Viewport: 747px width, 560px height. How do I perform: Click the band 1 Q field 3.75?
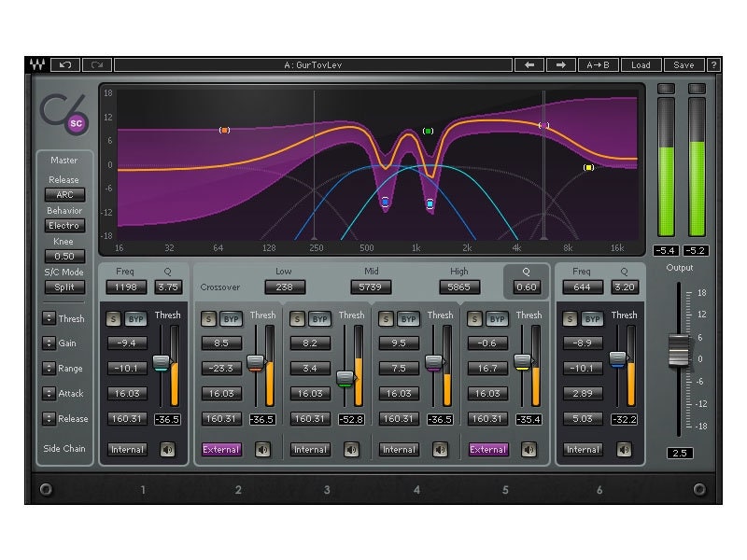pos(168,287)
